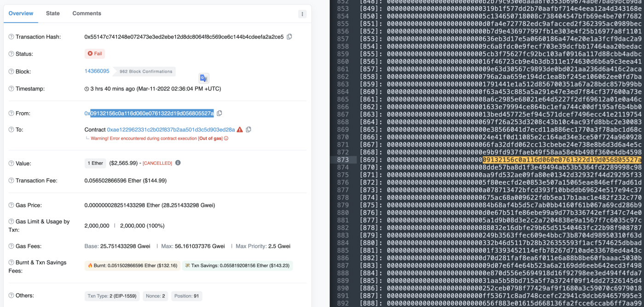The image size is (644, 307).
Task: Open block 14366095 link
Action: pyautogui.click(x=97, y=71)
